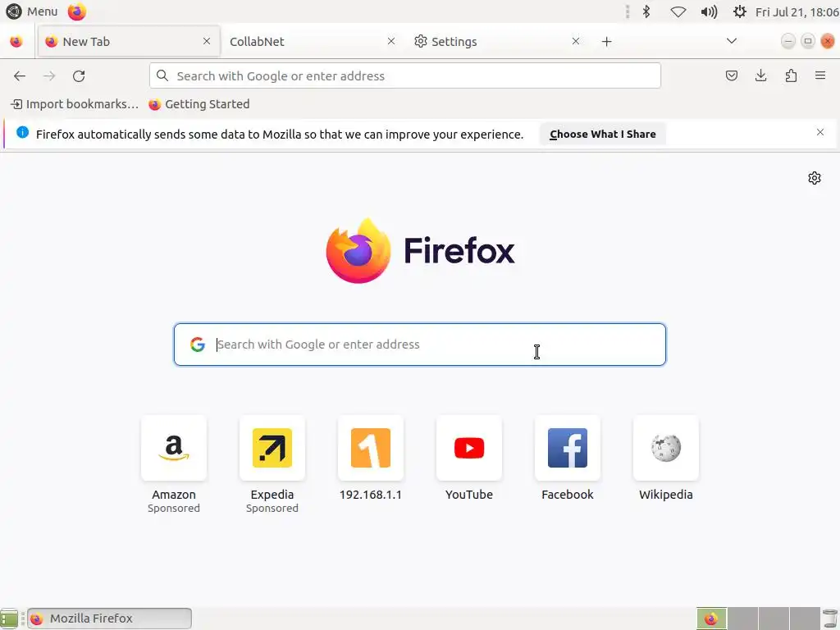The image size is (840, 630).
Task: Open the Bluetooth indicator
Action: [646, 11]
